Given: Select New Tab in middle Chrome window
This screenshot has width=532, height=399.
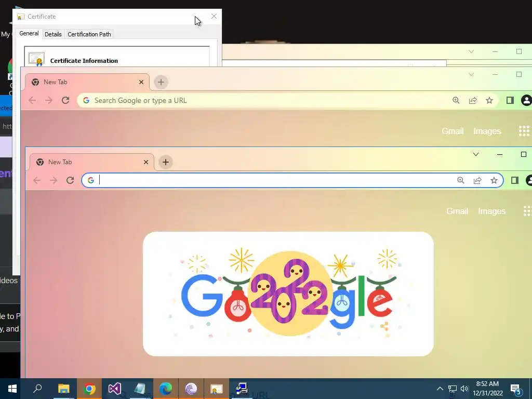Looking at the screenshot, I should [x=87, y=82].
